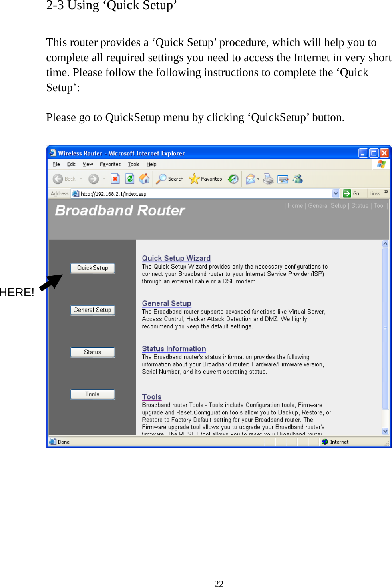Image resolution: width=392 pixels, height=587 pixels.
Task: Click the vertical scrollbar thumb
Action: tap(385, 328)
